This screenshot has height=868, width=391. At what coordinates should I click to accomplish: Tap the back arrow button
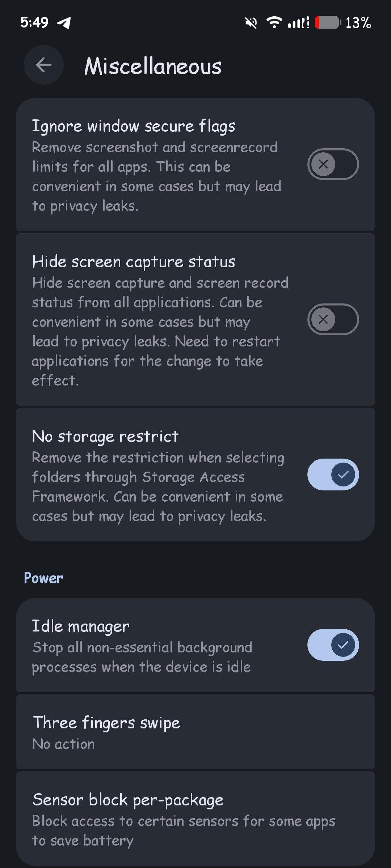pos(44,65)
